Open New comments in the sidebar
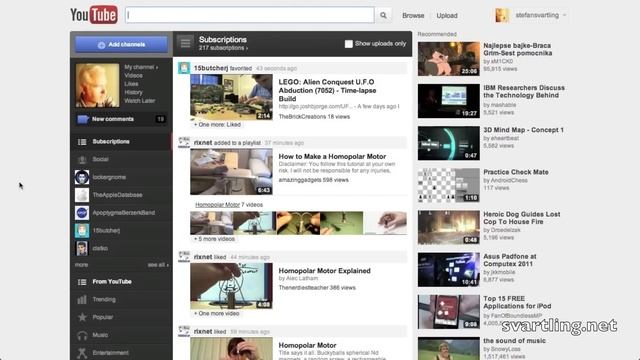Viewport: 640px width, 360px height. pos(121,119)
